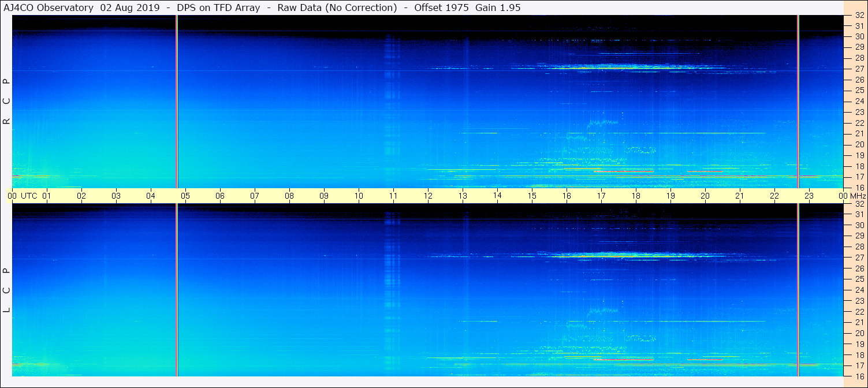Click the 27 MHz label on the RCP scale
Screen dimensions: 868x388
point(859,69)
